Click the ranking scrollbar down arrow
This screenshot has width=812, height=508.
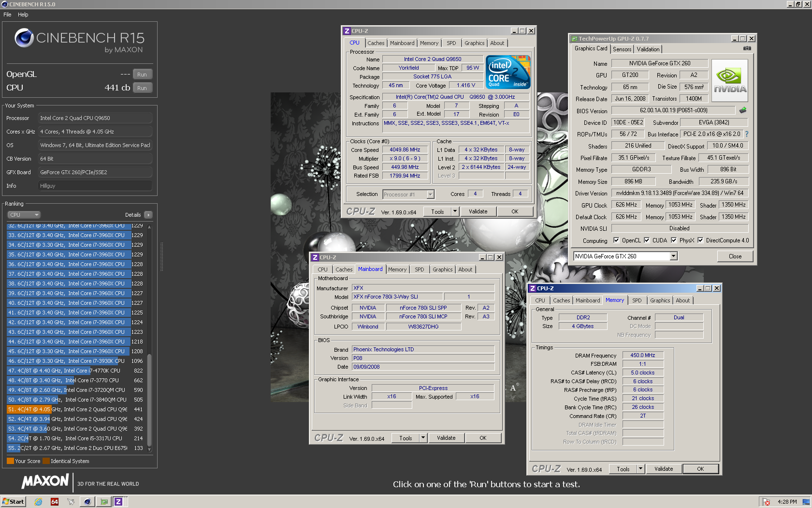point(149,449)
